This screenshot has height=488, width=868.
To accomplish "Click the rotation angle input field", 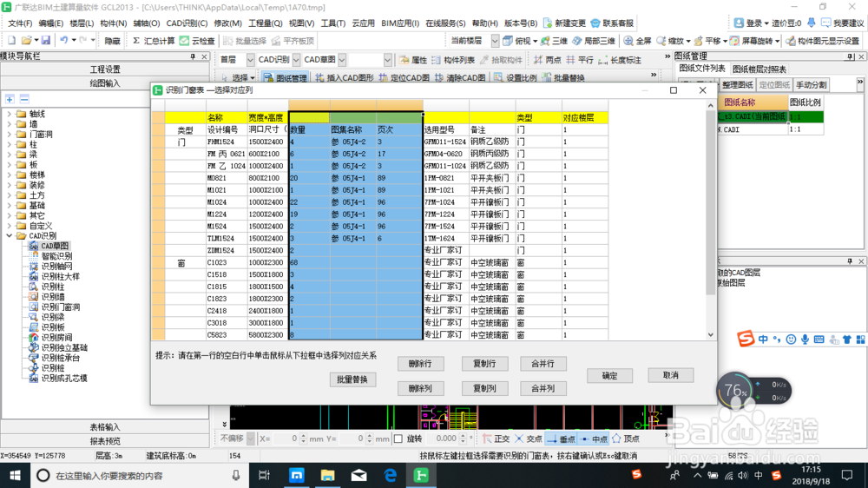I will (443, 439).
